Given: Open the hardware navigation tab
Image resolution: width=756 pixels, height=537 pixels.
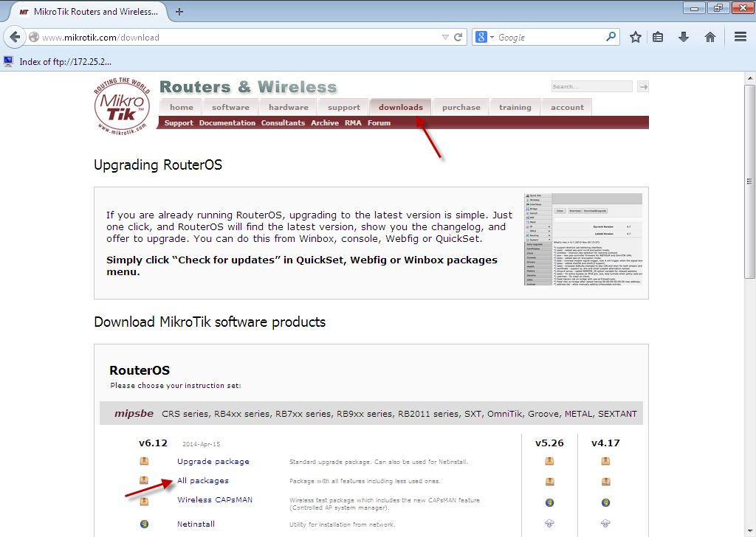Looking at the screenshot, I should tap(289, 108).
